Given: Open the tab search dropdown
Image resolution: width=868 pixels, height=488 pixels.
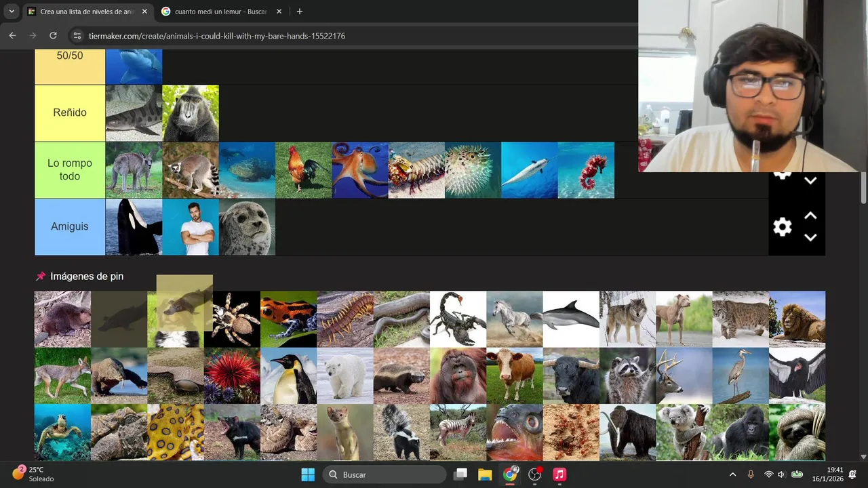Looking at the screenshot, I should [x=11, y=12].
